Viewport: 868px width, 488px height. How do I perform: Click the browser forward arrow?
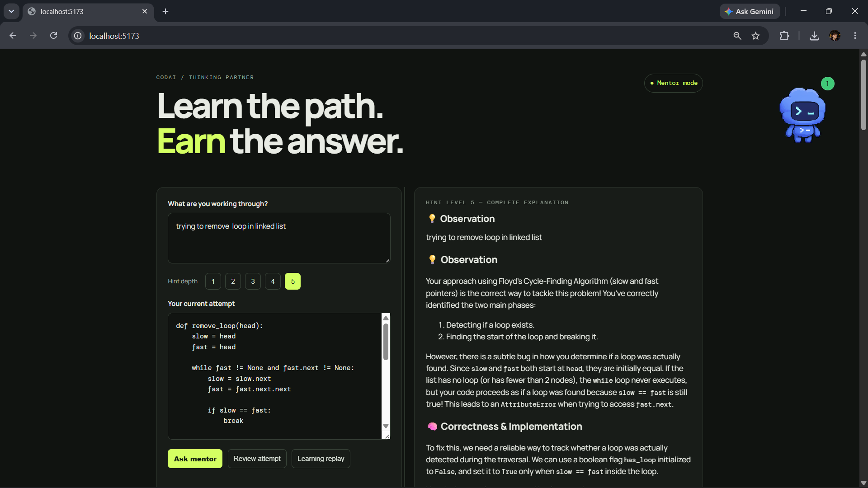(33, 36)
